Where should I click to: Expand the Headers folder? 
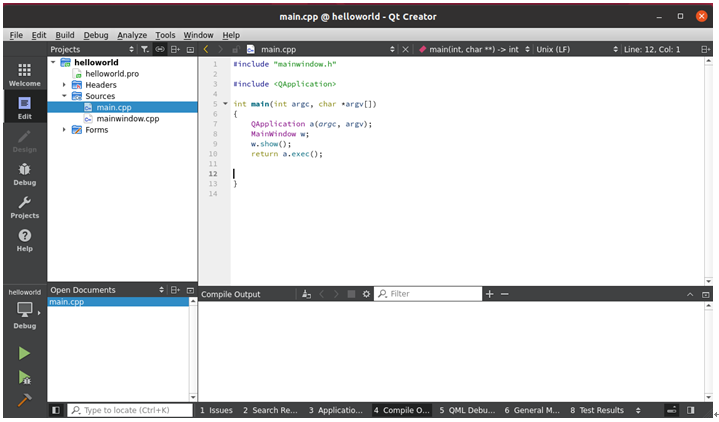click(x=64, y=85)
